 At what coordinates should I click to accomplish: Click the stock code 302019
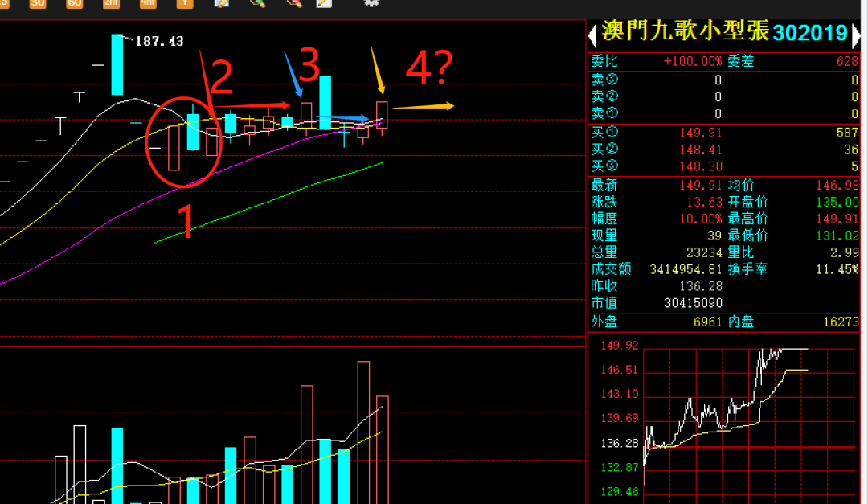(x=810, y=33)
